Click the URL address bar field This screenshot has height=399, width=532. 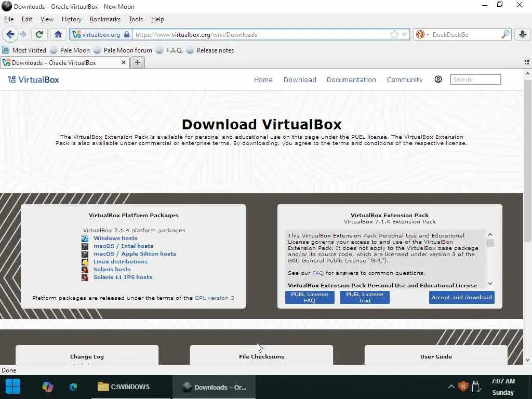coord(260,35)
